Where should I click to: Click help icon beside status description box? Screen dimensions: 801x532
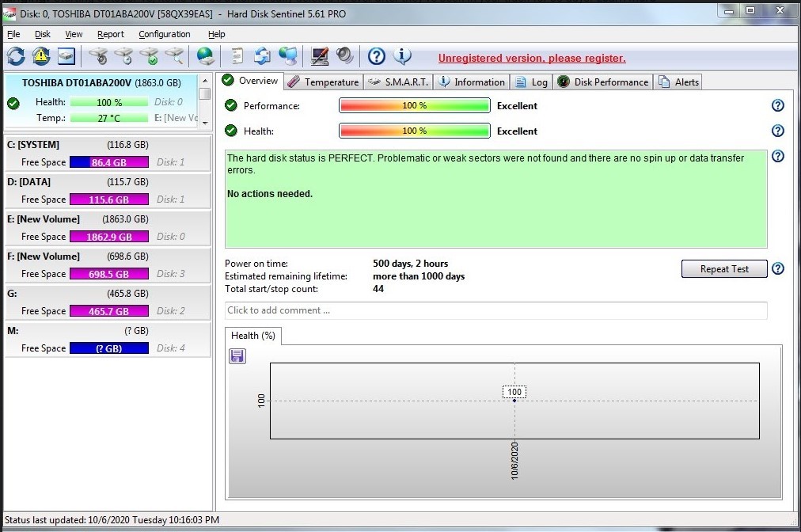(777, 156)
